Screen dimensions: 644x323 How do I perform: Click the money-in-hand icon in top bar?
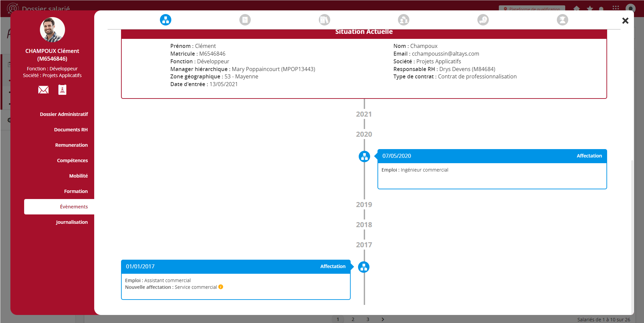[483, 20]
